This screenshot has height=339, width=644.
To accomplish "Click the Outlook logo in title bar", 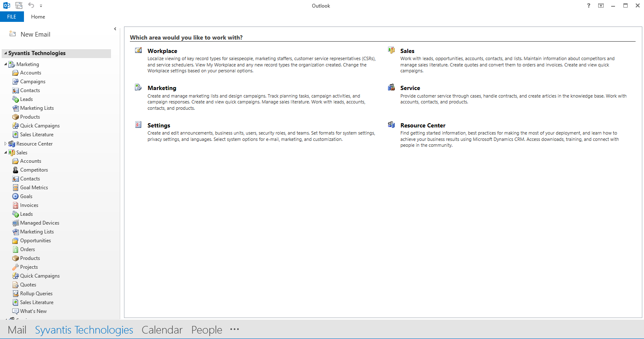I will tap(7, 5).
